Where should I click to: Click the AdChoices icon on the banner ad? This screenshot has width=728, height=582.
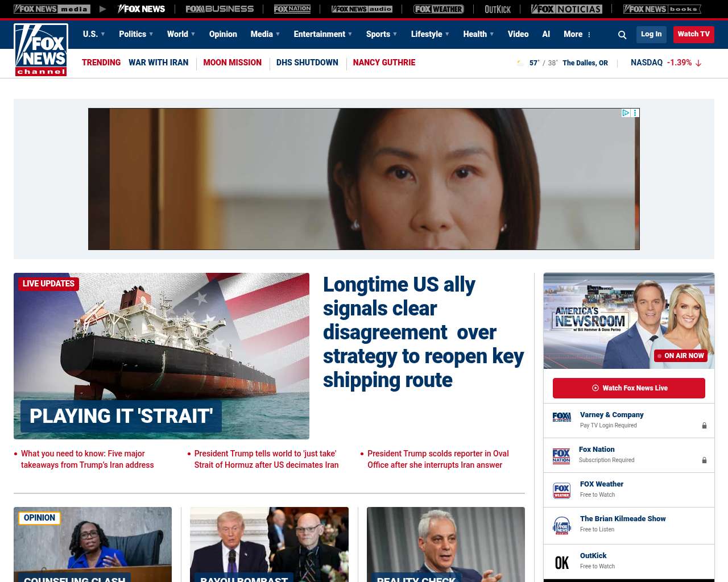626,113
